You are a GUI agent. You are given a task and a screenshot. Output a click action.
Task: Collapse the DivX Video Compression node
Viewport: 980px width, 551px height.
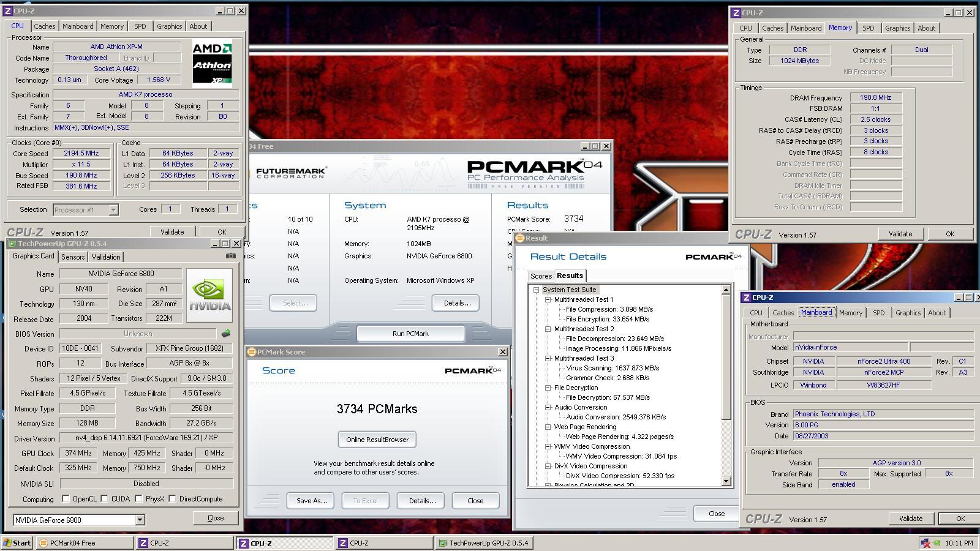548,466
